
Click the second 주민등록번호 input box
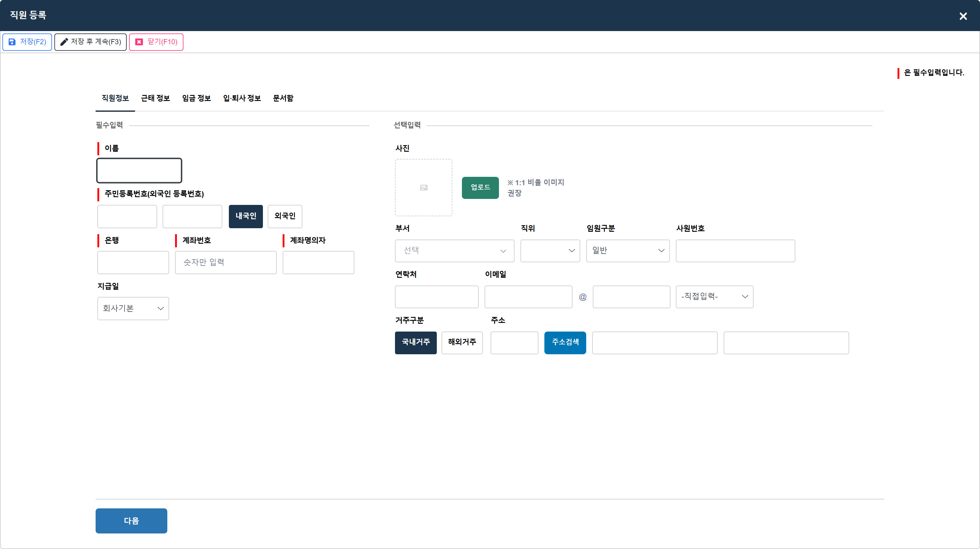192,216
